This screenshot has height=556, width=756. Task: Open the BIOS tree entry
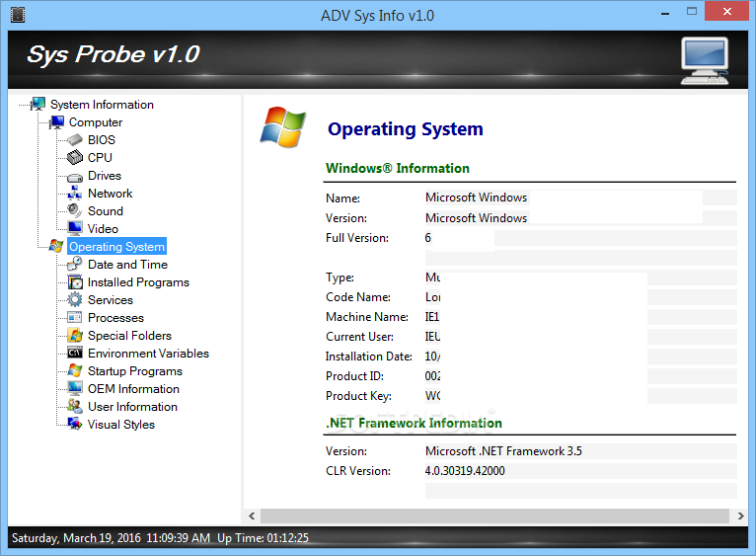point(102,140)
